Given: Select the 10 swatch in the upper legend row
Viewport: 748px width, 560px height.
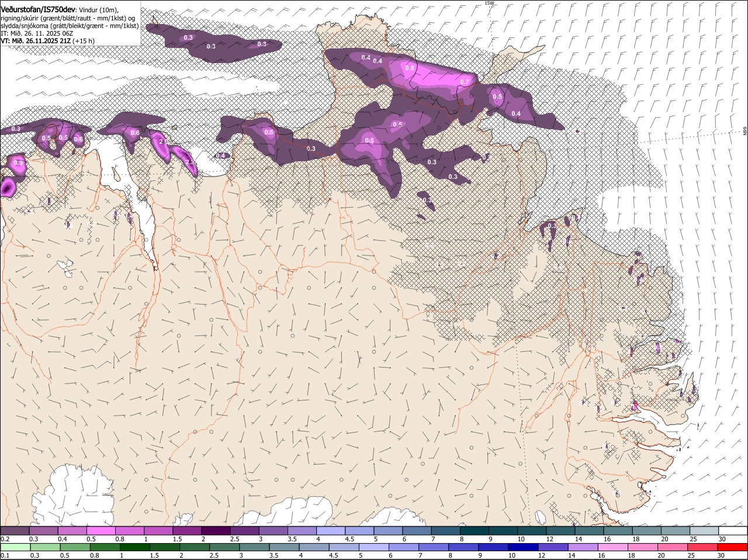Looking at the screenshot, I should click(x=532, y=530).
